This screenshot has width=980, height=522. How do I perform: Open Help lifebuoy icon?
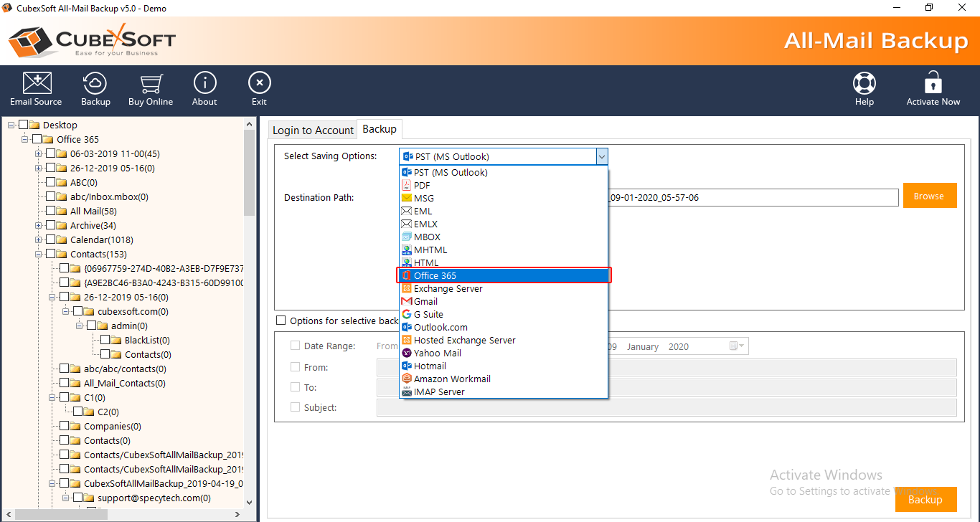(x=864, y=84)
